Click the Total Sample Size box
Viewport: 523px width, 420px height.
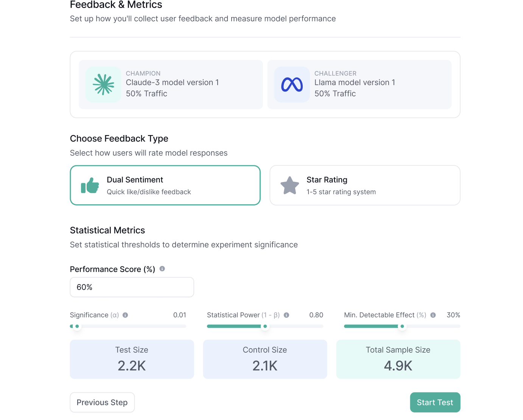click(x=398, y=359)
